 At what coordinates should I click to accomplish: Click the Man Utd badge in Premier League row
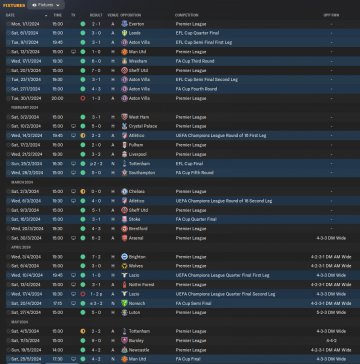[x=124, y=52]
